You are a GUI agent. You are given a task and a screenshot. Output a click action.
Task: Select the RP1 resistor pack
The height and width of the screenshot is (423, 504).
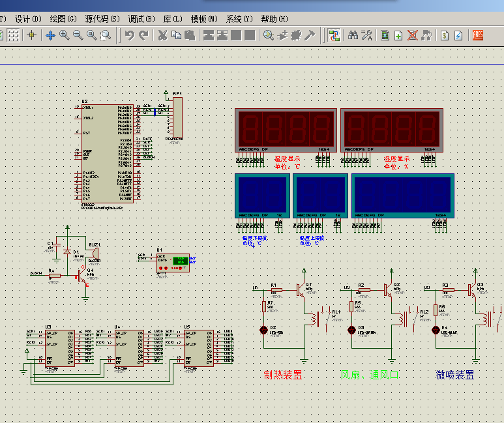click(177, 117)
